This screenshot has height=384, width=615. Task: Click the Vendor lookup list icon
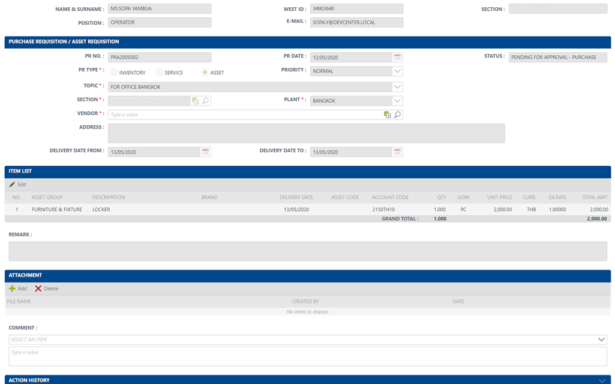pyautogui.click(x=387, y=115)
